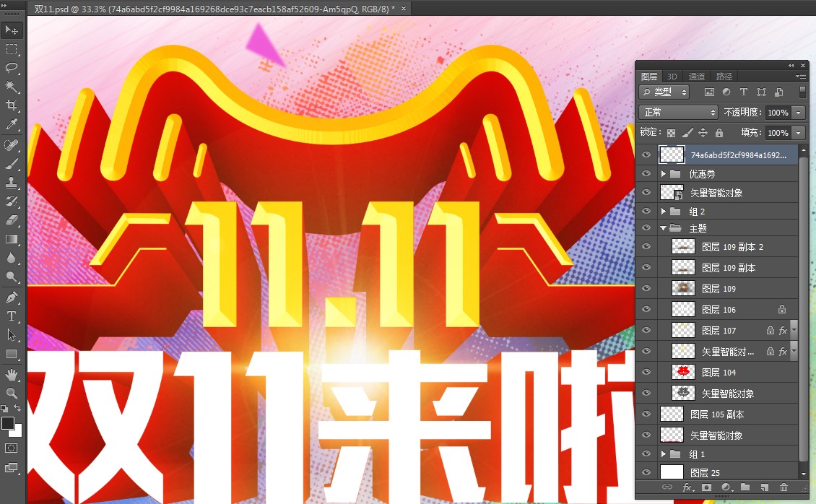Select the Zoom tool
This screenshot has height=504, width=816.
coord(12,394)
